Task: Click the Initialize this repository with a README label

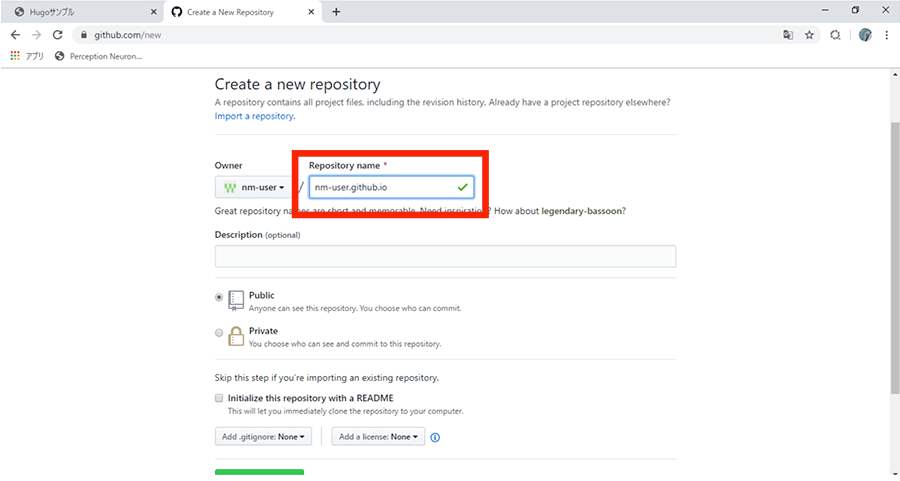Action: tap(311, 398)
